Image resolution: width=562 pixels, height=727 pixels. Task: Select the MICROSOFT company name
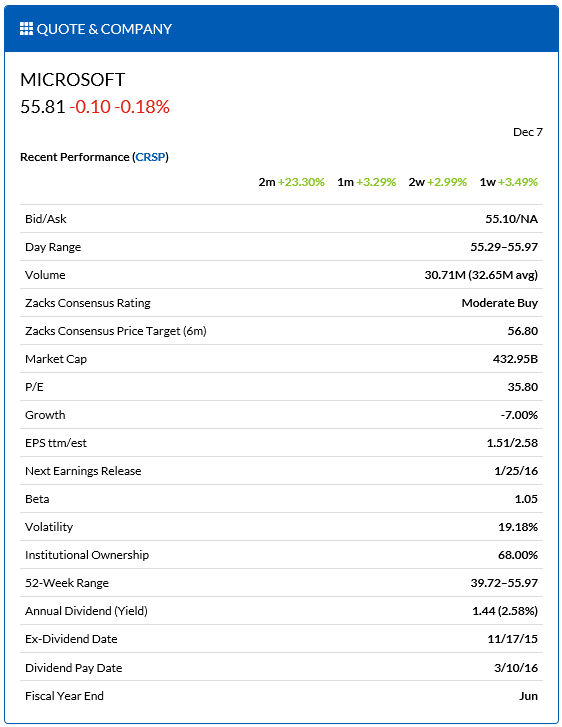tap(73, 80)
